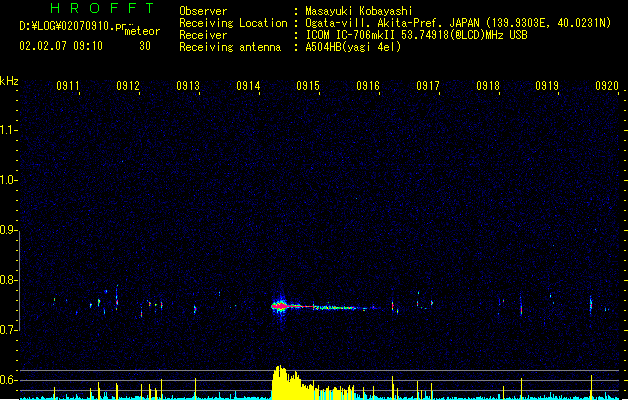Click the meteor count value 30
This screenshot has width=629, height=400.
145,46
